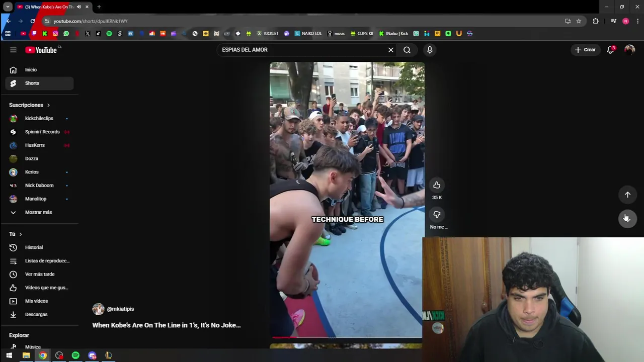Open the YouTube hamburger guide menu
The height and width of the screenshot is (362, 644).
click(13, 50)
